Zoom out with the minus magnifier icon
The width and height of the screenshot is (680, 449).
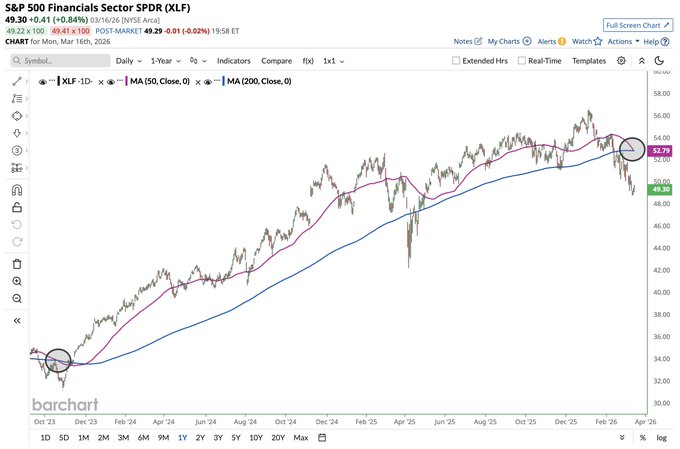tap(17, 298)
